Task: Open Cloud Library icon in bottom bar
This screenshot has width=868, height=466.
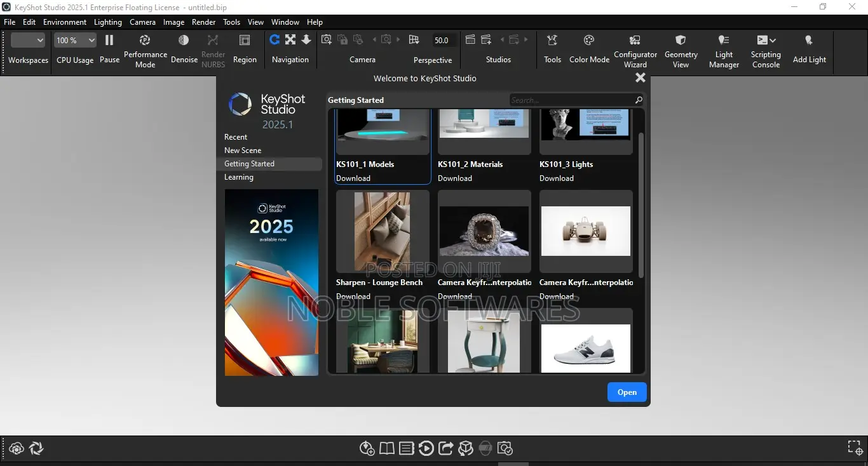Action: [x=17, y=448]
